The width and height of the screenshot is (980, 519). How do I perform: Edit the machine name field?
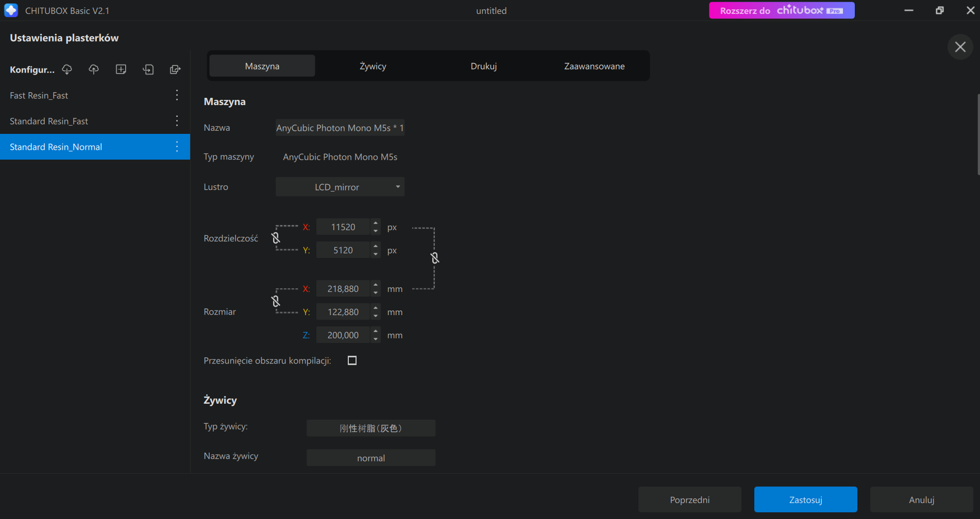pos(340,128)
